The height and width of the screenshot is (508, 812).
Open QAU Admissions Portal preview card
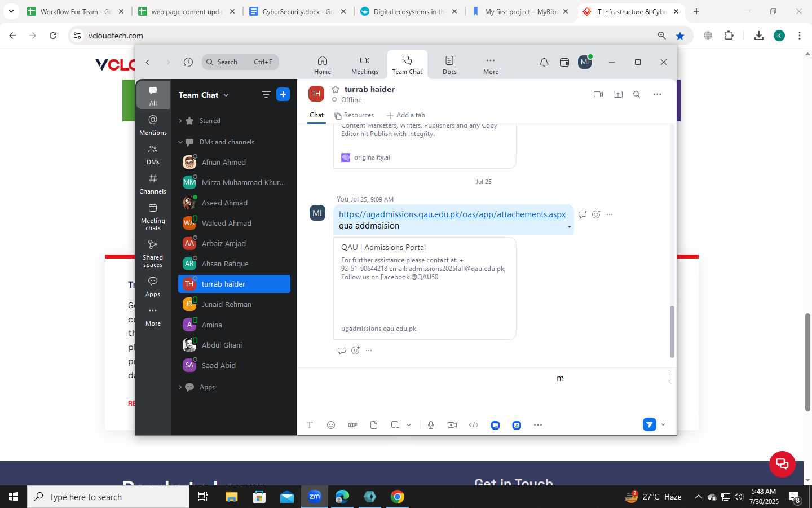point(425,288)
